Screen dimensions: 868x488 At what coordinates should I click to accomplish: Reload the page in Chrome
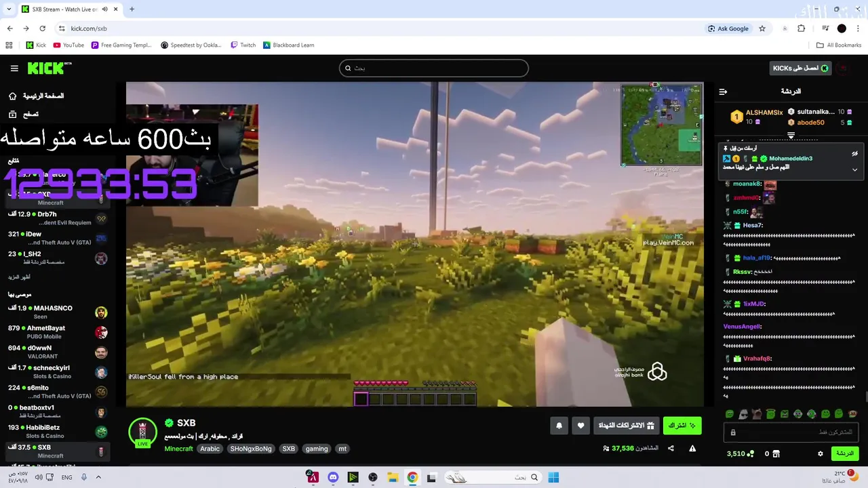42,28
